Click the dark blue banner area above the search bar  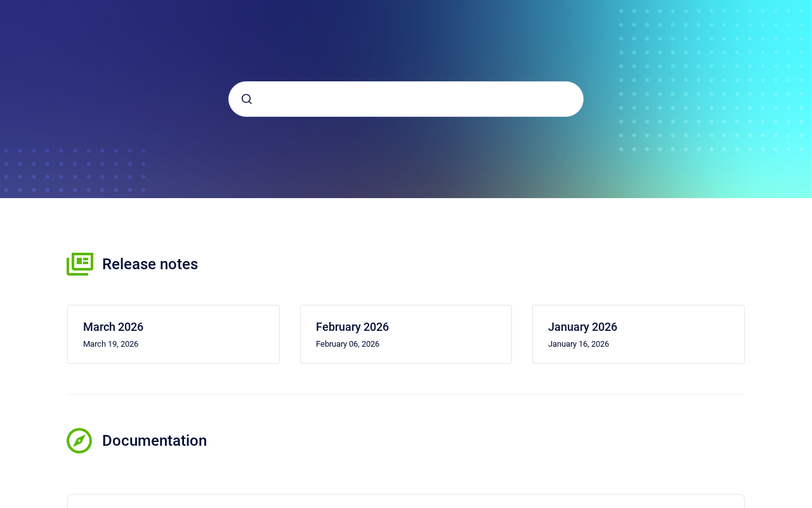click(355, 38)
